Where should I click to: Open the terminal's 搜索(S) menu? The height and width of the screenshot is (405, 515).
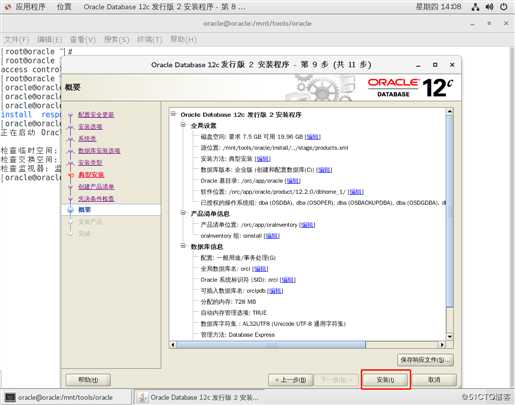click(x=116, y=39)
